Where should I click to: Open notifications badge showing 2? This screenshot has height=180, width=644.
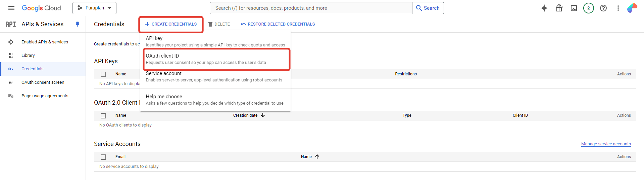[588, 8]
